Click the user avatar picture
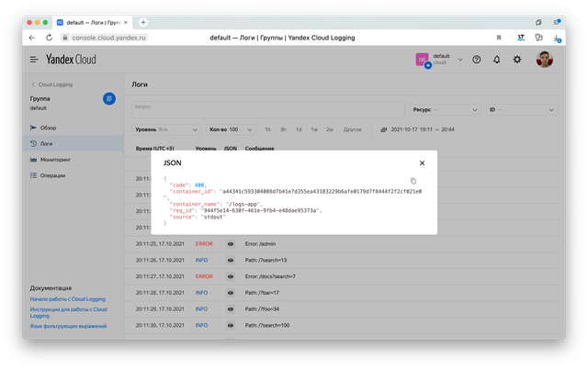Image resolution: width=588 pixels, height=369 pixels. 545,60
